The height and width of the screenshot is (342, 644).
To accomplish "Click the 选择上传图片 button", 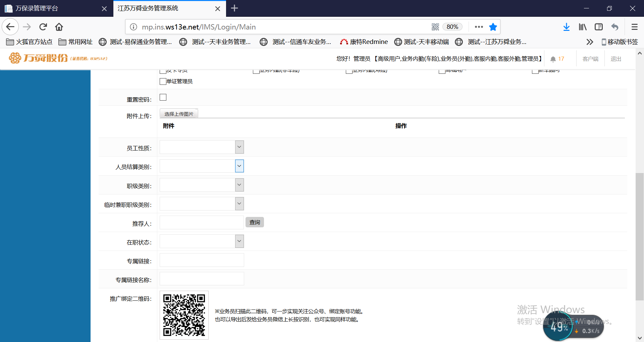I will (x=179, y=114).
